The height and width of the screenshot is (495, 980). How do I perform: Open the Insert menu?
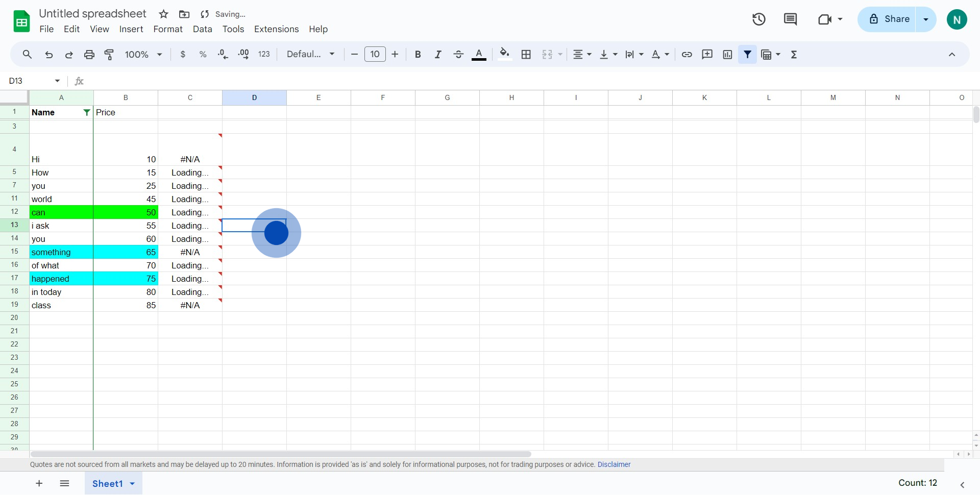[x=131, y=29]
